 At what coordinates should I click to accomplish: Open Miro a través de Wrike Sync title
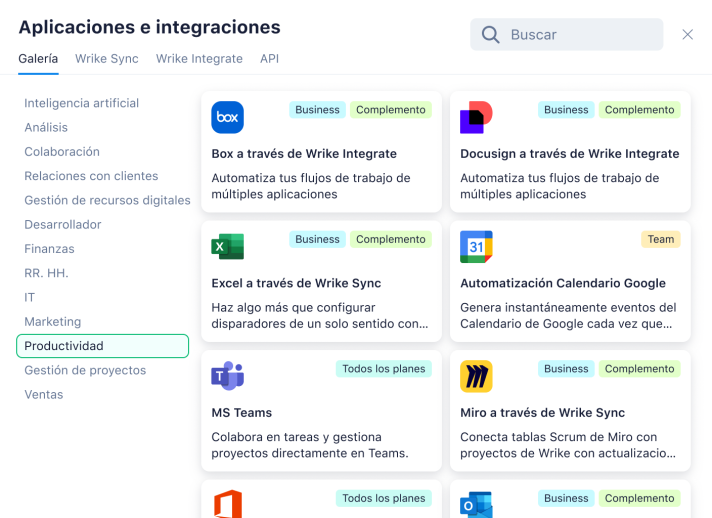point(543,412)
